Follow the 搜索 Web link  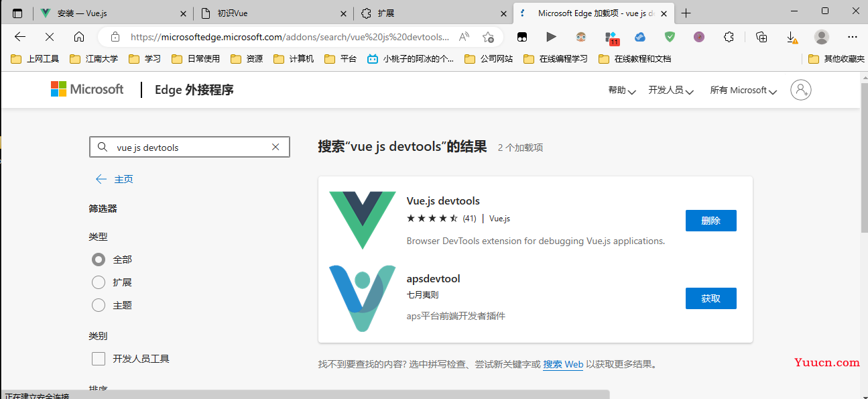tap(563, 365)
